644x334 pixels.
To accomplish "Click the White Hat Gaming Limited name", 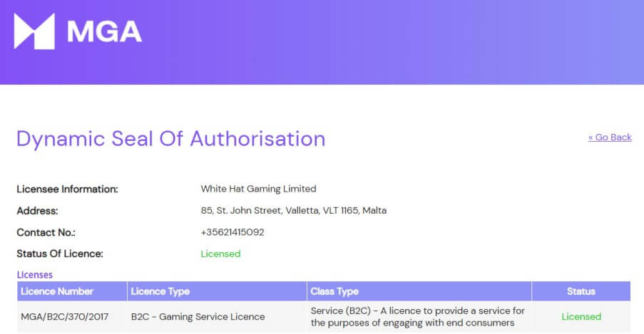I will [x=258, y=189].
